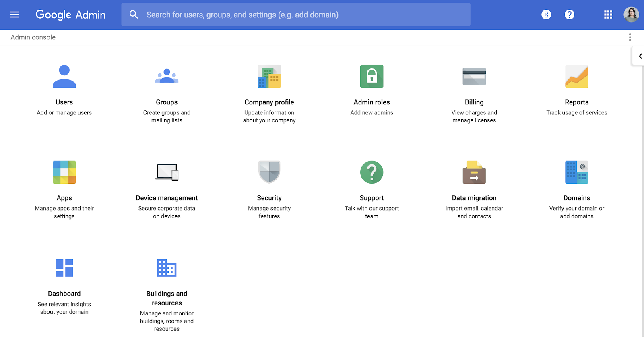This screenshot has height=342, width=644.
Task: Click 'Create groups and mailing lists' text
Action: coord(167,116)
